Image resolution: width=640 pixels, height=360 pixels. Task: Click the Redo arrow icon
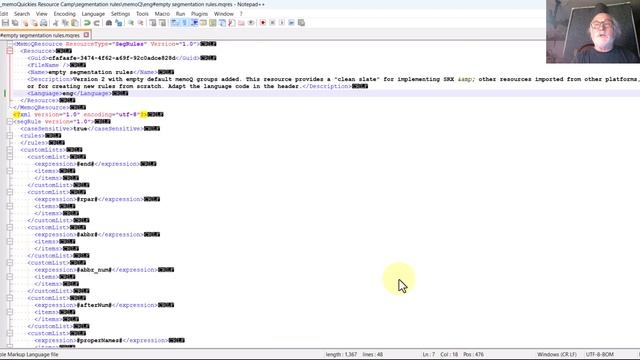(97, 23)
